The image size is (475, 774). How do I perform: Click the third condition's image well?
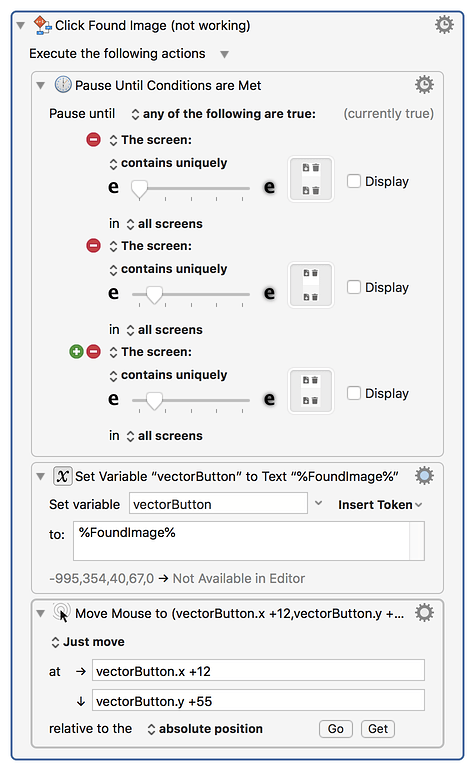[x=311, y=391]
